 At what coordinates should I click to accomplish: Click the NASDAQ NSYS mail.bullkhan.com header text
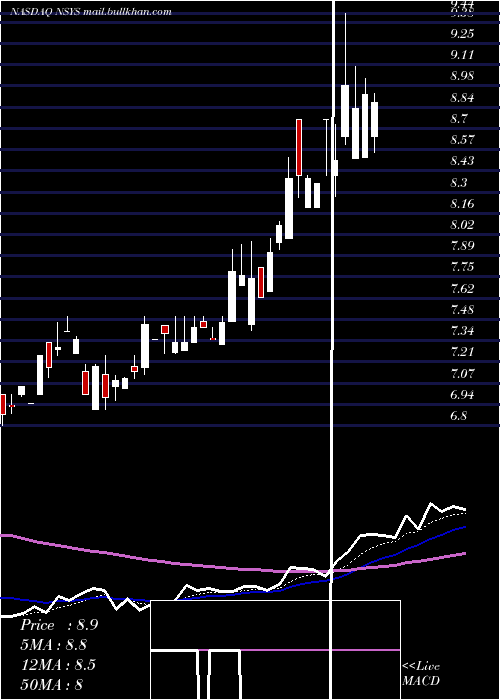click(91, 12)
